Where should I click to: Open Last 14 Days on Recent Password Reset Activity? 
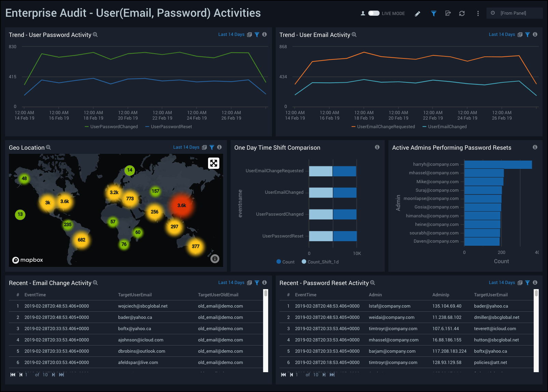tap(502, 283)
